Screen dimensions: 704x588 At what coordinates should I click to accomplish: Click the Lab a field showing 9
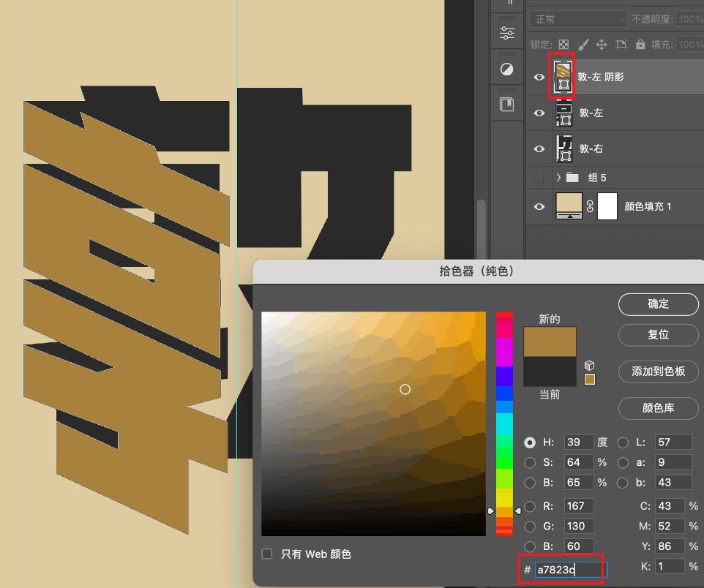673,462
